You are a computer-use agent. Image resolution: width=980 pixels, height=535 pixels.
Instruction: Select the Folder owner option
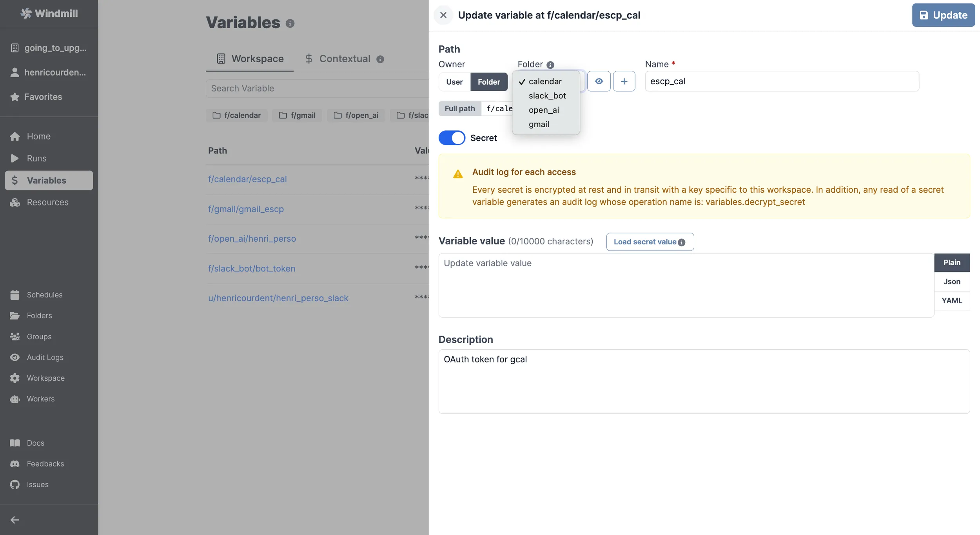point(489,82)
